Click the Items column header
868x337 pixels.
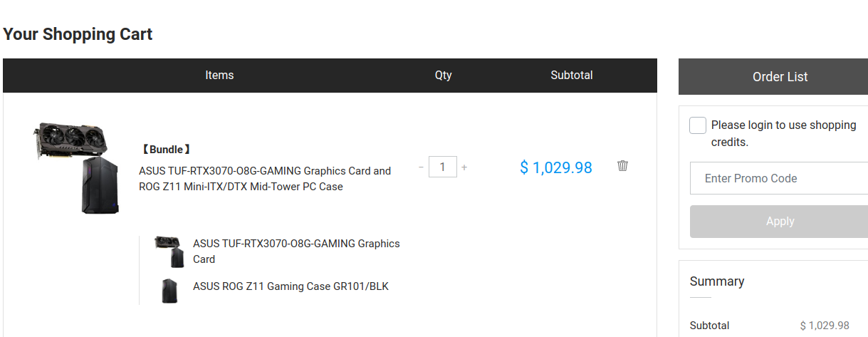(219, 75)
